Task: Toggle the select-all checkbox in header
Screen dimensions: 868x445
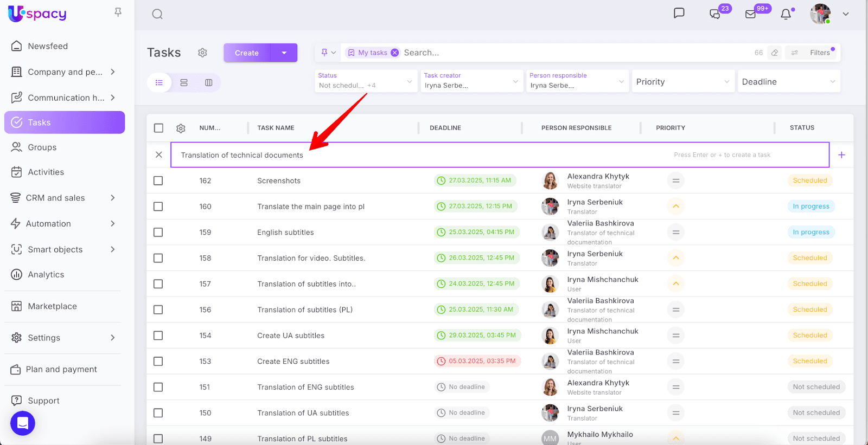Action: click(x=158, y=128)
